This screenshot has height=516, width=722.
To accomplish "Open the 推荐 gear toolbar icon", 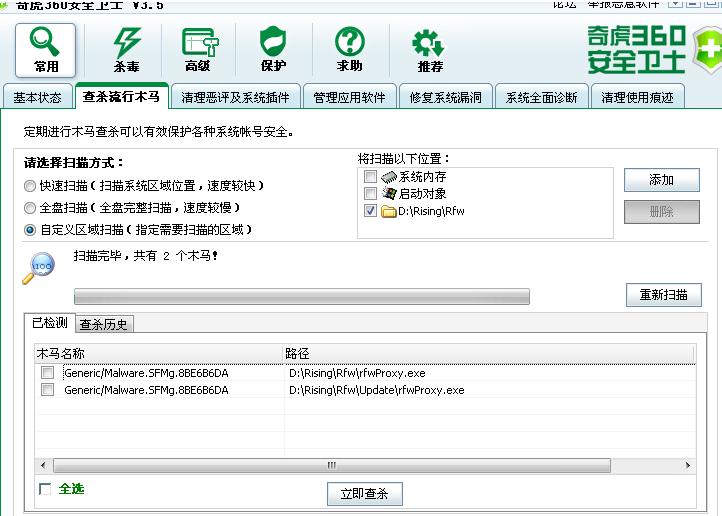I will pyautogui.click(x=429, y=51).
